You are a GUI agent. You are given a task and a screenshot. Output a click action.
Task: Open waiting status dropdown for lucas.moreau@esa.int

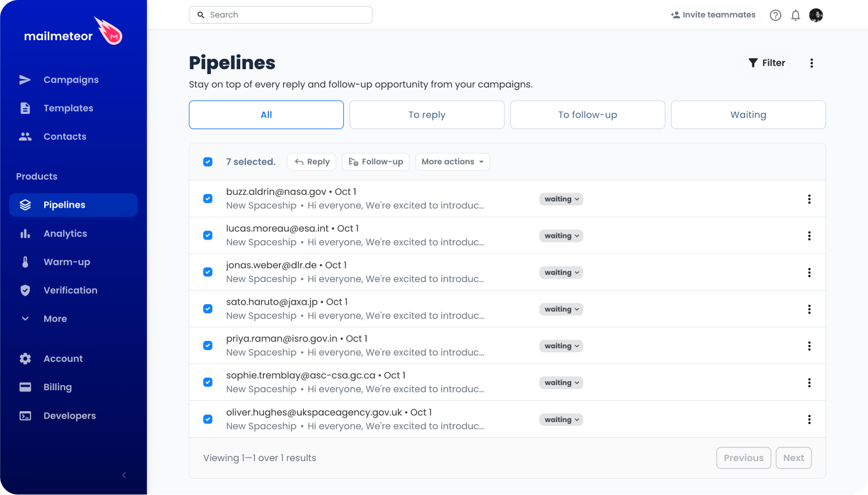tap(561, 236)
